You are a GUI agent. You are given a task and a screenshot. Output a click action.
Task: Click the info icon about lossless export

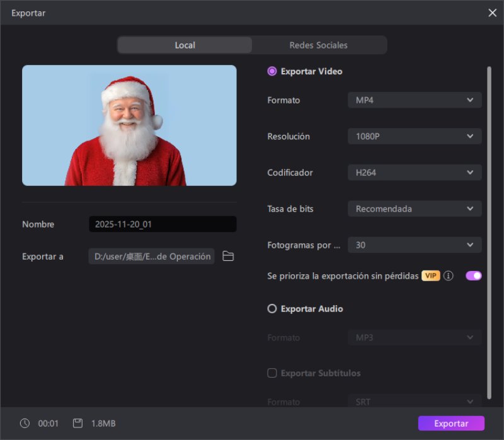point(449,275)
